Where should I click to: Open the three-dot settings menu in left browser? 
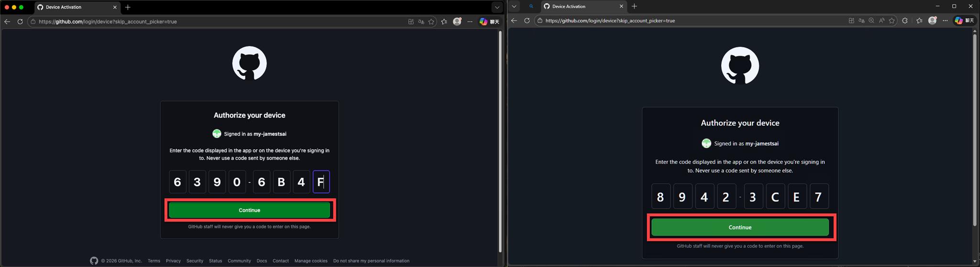[x=470, y=22]
